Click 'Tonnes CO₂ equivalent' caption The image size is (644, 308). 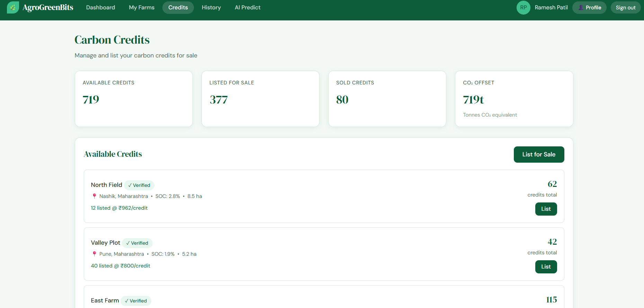pyautogui.click(x=490, y=115)
